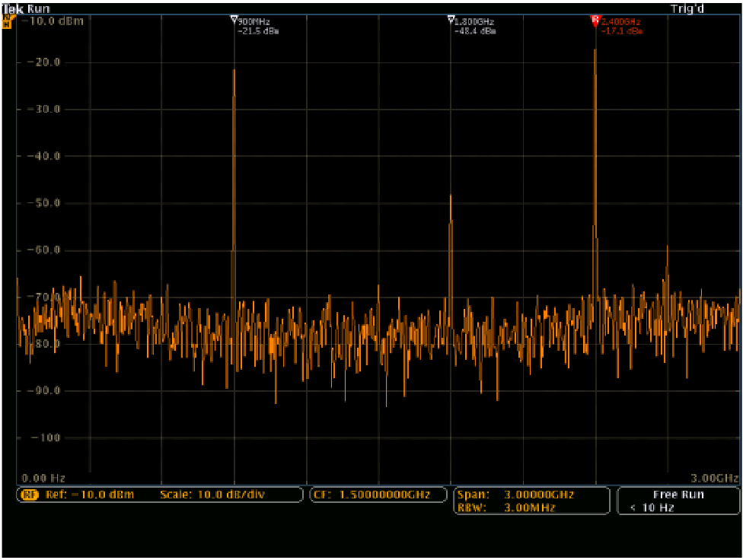743x560 pixels.
Task: Click the Tek Run status label
Action: pos(27,8)
